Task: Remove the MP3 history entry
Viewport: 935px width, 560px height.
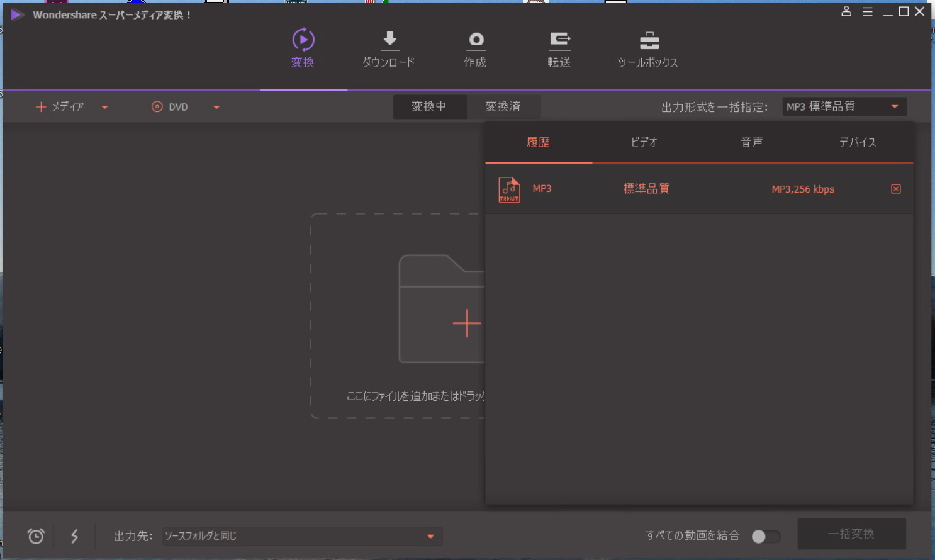Action: (x=896, y=189)
